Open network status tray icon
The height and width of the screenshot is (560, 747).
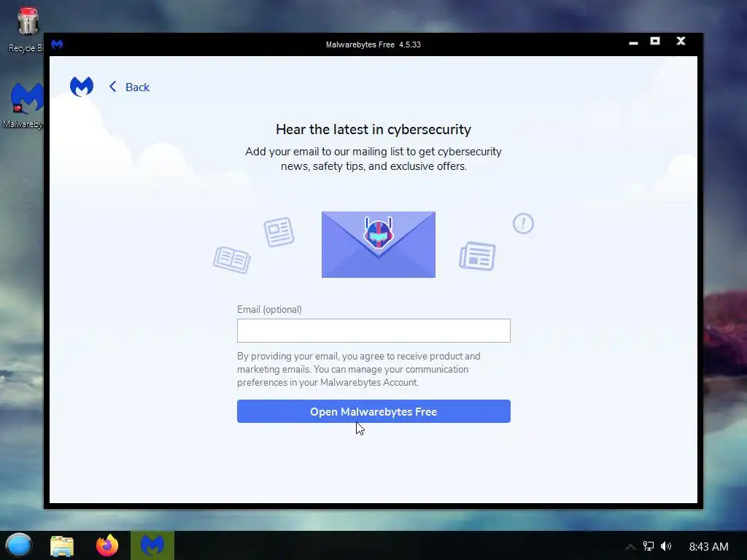click(x=649, y=546)
